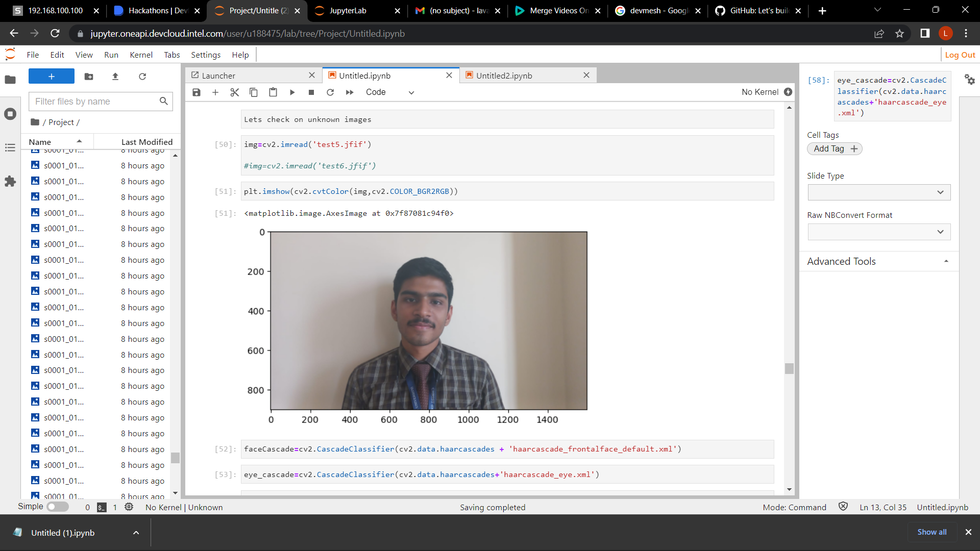Collapse the Advanced Tools section

[878, 261]
